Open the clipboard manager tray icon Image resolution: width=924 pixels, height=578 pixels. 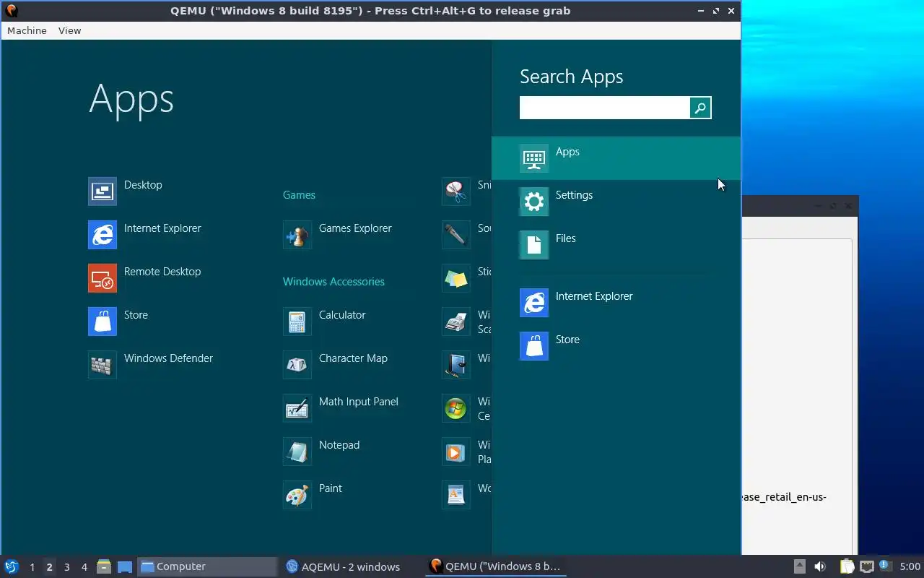click(x=847, y=566)
